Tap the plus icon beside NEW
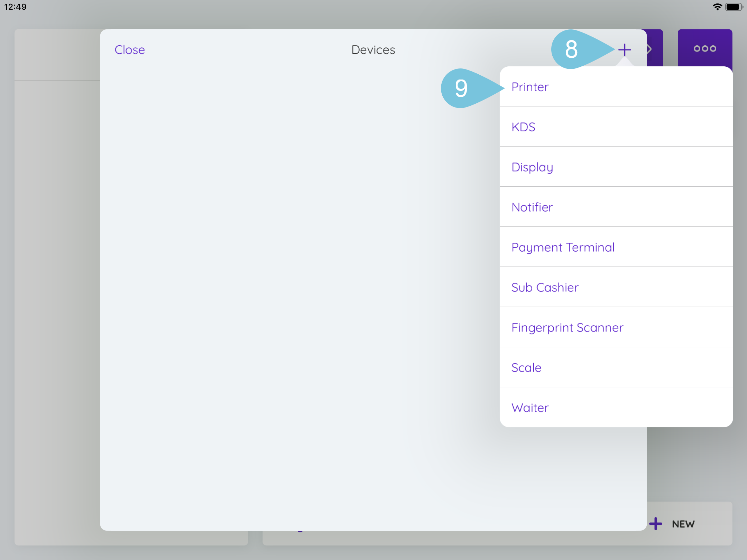 [655, 524]
